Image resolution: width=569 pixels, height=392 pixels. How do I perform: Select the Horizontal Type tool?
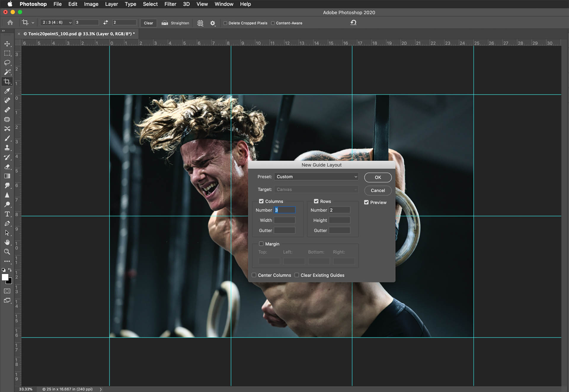click(x=7, y=214)
